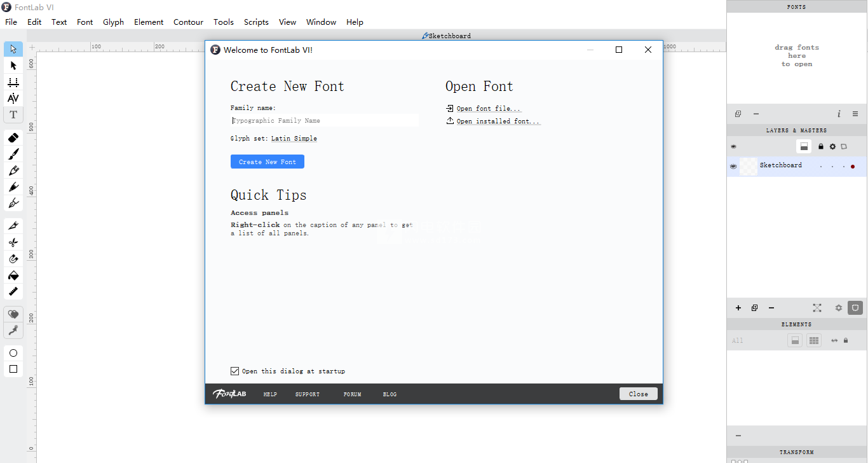Click the ruler origin crosshair icon
The height and width of the screenshot is (463, 868).
32,47
